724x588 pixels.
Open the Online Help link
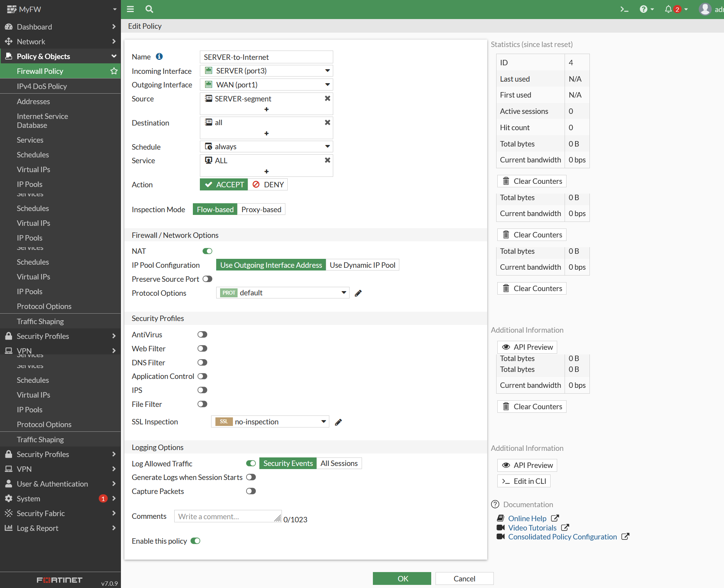point(527,518)
